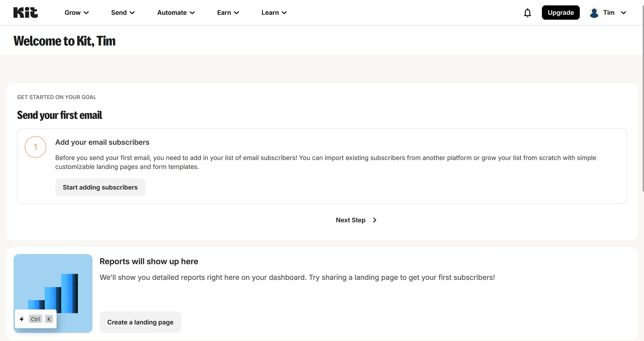The image size is (644, 341).
Task: Open the Automate menu
Action: click(176, 13)
